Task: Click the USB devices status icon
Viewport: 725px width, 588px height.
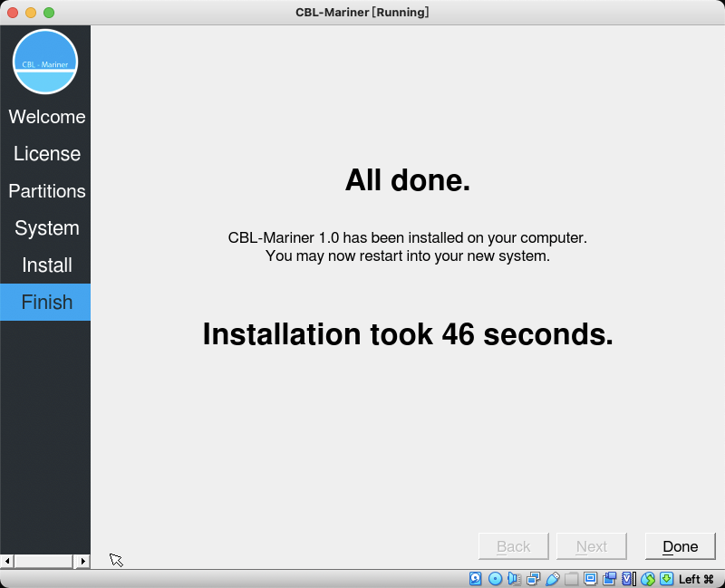Action: (552, 578)
